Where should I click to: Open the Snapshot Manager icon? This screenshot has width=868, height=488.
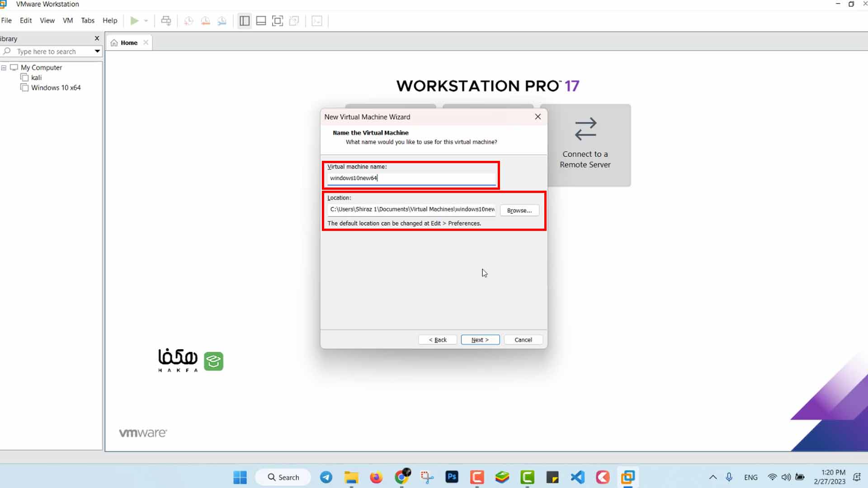pos(222,21)
